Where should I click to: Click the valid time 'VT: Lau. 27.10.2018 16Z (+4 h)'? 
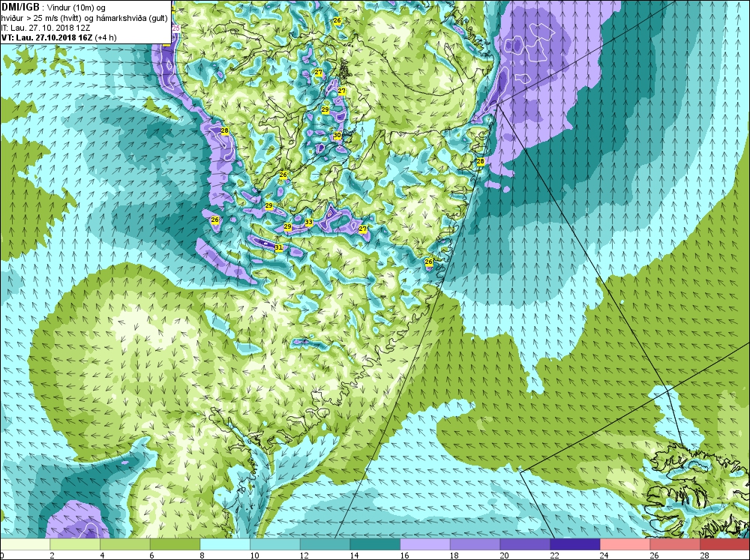(58, 37)
